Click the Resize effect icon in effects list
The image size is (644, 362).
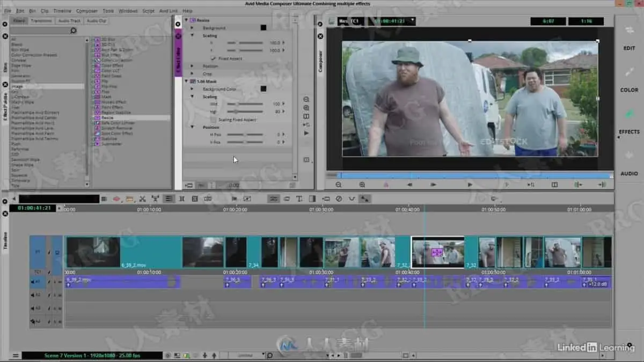[x=97, y=117]
